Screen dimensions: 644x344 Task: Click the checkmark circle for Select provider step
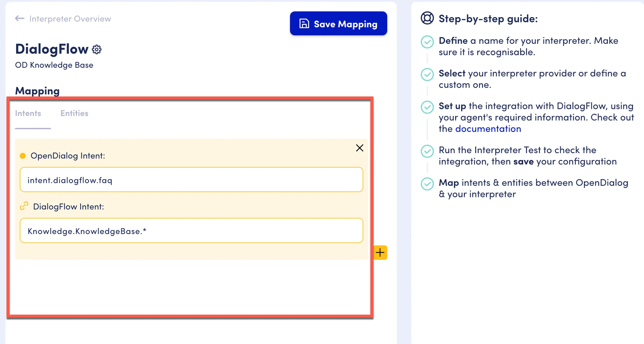(427, 74)
